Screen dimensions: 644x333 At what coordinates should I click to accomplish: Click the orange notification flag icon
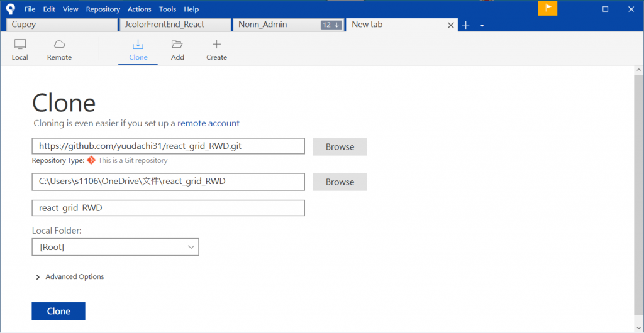(x=548, y=9)
